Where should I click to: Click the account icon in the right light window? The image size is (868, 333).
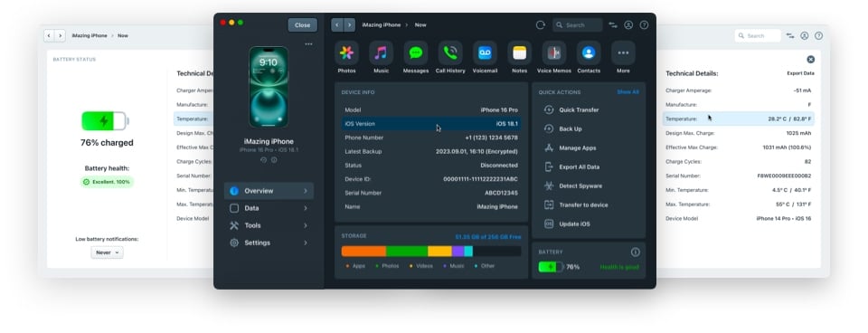[x=805, y=35]
